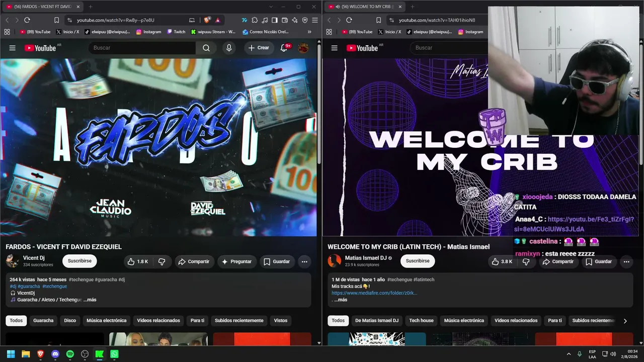The height and width of the screenshot is (362, 644).
Task: Bookmark the Welcome To My Crib page
Action: click(x=378, y=20)
